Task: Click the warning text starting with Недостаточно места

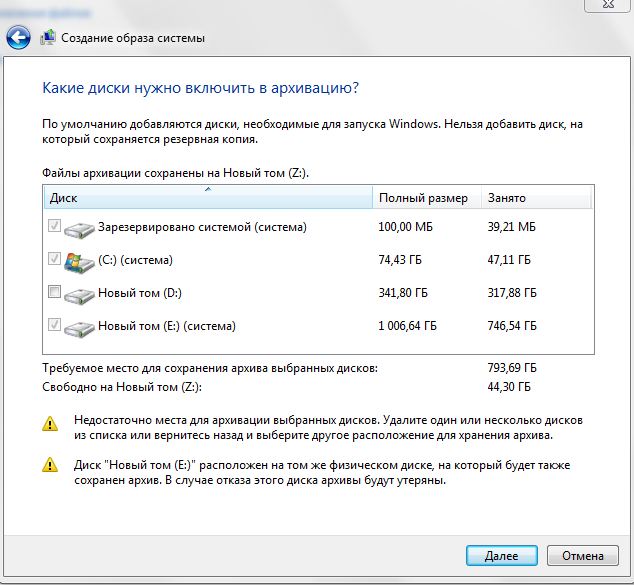Action: (x=328, y=428)
